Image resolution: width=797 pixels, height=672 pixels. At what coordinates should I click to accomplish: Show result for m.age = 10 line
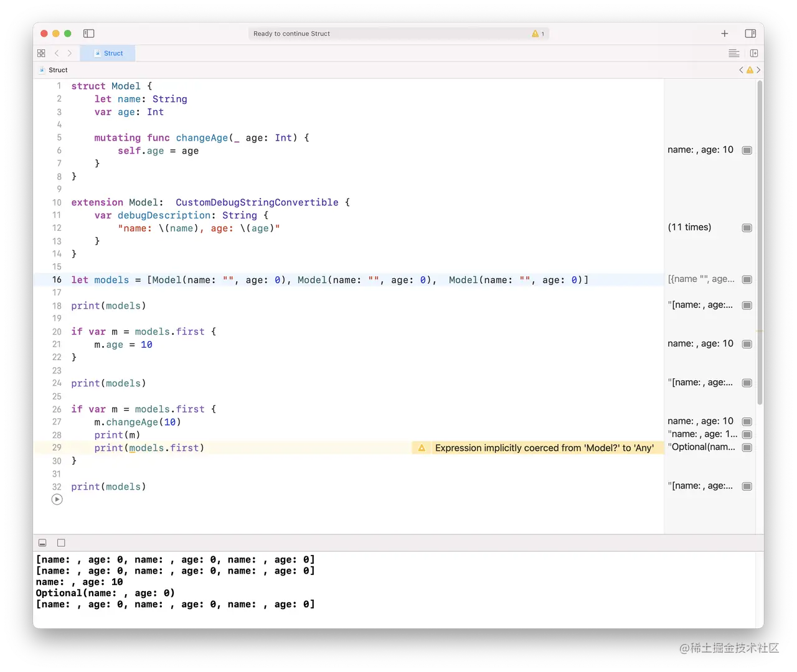pos(747,344)
